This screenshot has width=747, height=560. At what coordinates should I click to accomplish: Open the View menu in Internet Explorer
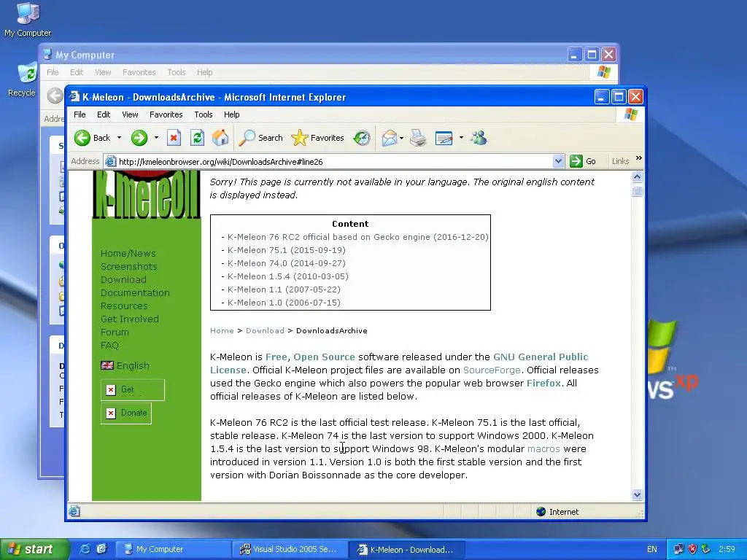(130, 114)
